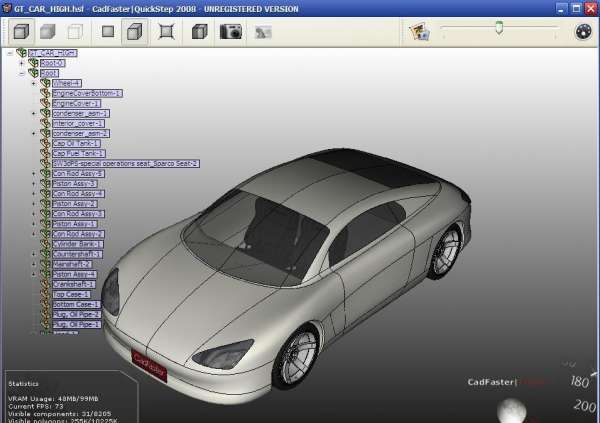Screen dimensions: 600x423
Task: Select the solid shaded cube mode
Action: [47, 31]
